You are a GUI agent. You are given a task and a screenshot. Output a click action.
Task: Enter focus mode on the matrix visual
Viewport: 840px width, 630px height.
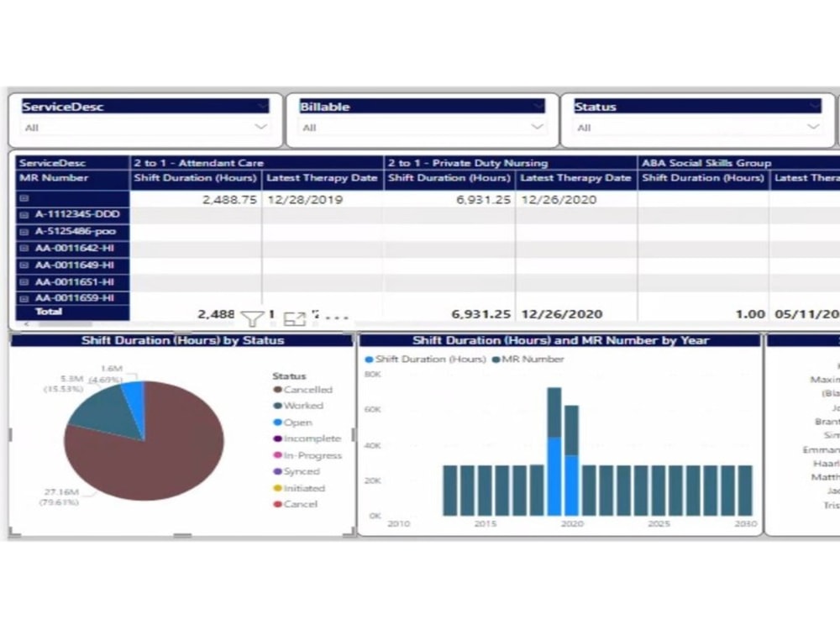pos(294,318)
